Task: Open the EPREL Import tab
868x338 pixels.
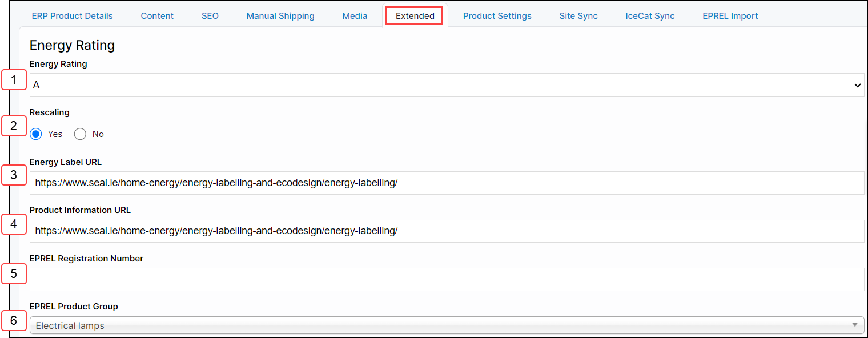Action: pyautogui.click(x=730, y=16)
